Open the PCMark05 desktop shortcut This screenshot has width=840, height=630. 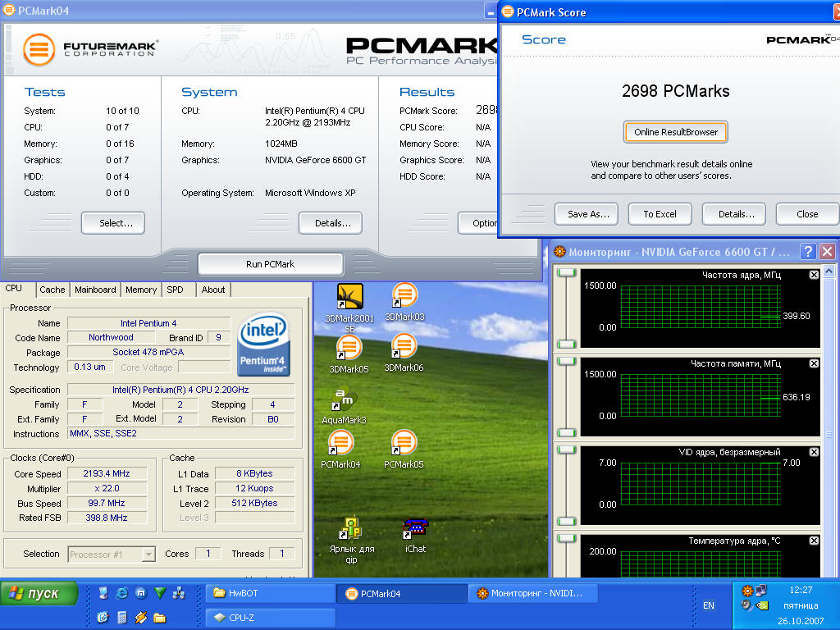click(x=404, y=449)
